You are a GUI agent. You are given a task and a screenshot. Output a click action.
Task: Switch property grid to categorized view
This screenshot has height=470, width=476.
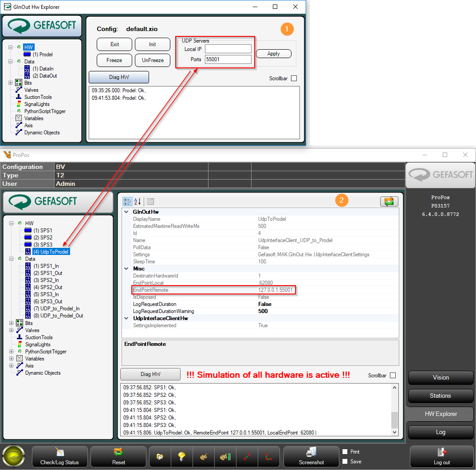pos(127,201)
